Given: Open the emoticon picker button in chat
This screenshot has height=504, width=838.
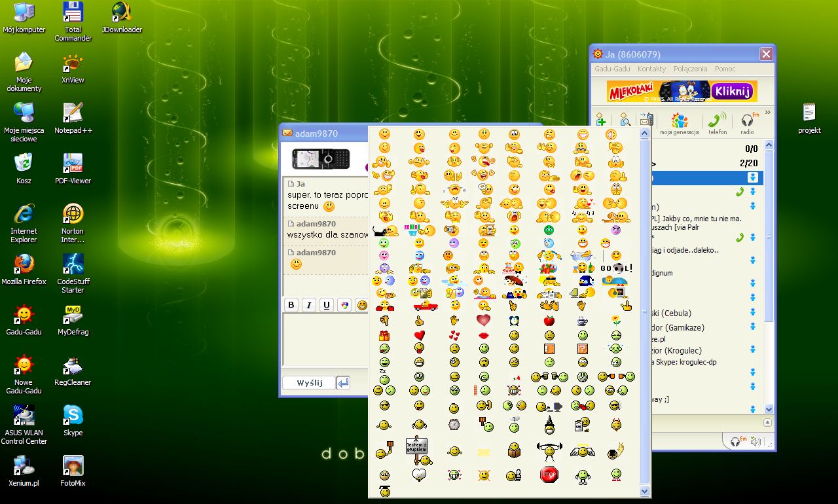Looking at the screenshot, I should click(x=362, y=305).
